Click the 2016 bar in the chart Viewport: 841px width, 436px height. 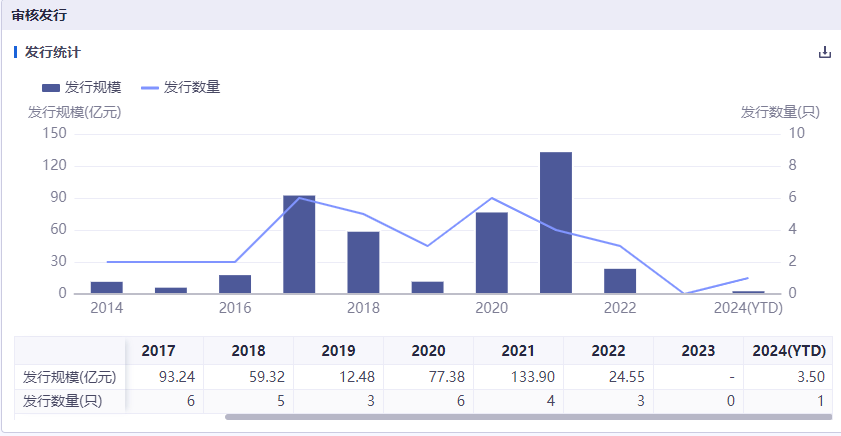(x=235, y=284)
